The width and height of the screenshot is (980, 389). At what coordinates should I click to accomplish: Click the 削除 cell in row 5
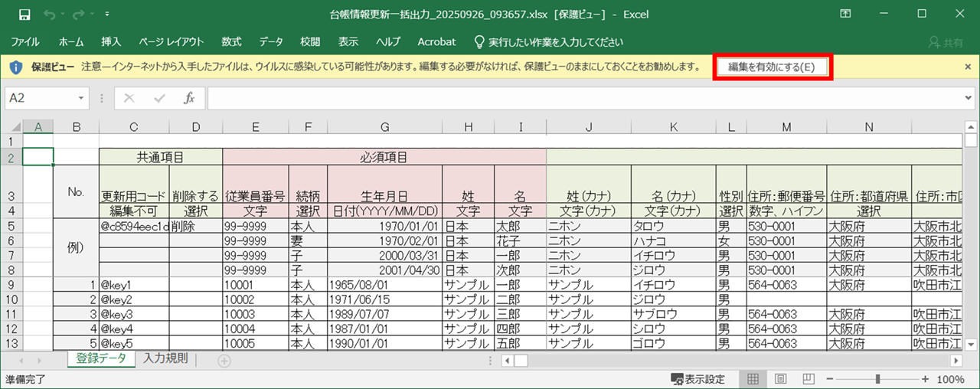point(196,226)
